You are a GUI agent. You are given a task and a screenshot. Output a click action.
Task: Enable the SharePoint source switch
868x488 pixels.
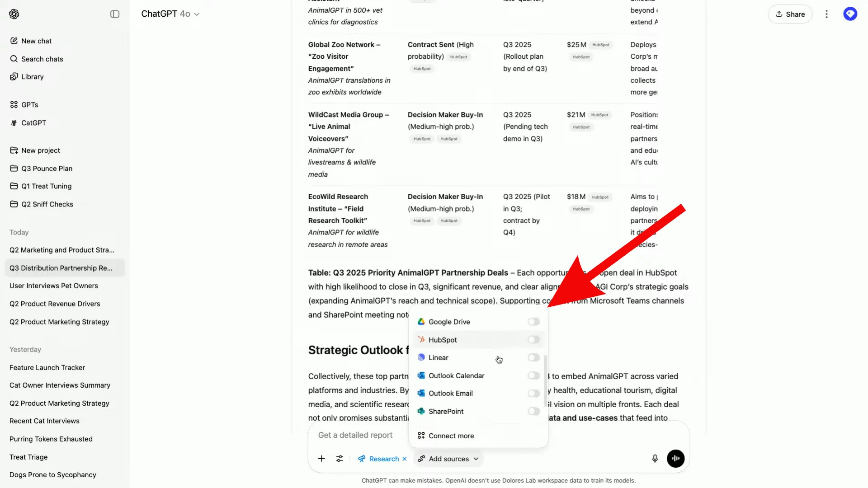tap(533, 411)
